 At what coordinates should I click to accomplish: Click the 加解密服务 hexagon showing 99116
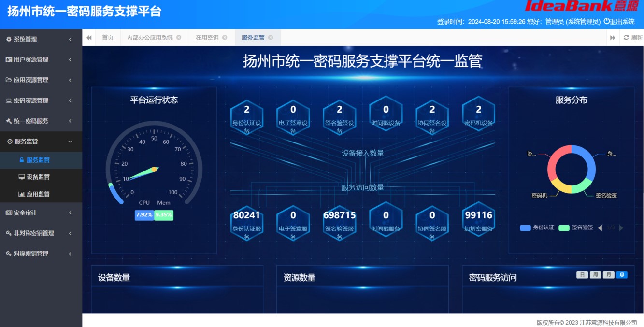[x=478, y=221]
